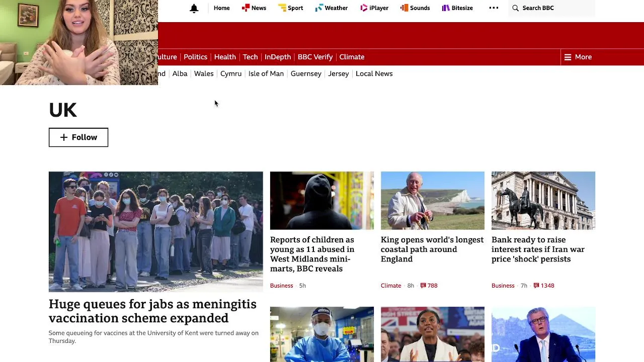The image size is (644, 362).
Task: Open comments icon on King coastal path story
Action: click(x=423, y=286)
